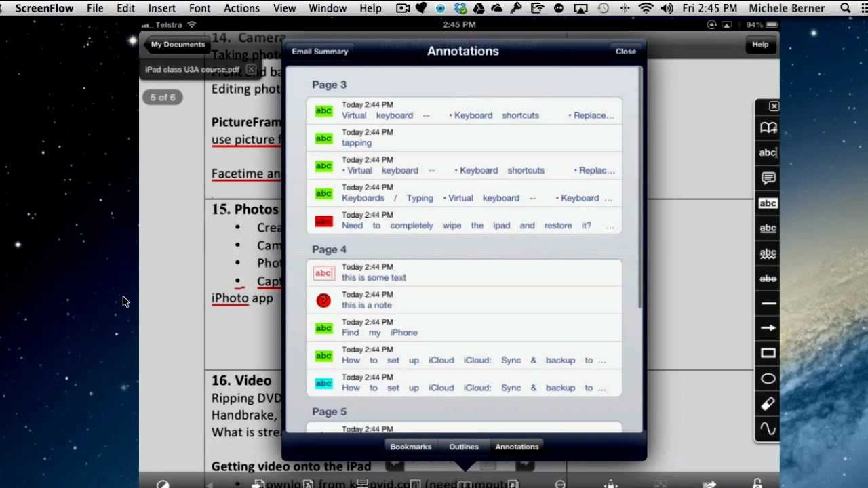Image resolution: width=868 pixels, height=488 pixels.
Task: Select the eraser tool
Action: pos(768,403)
